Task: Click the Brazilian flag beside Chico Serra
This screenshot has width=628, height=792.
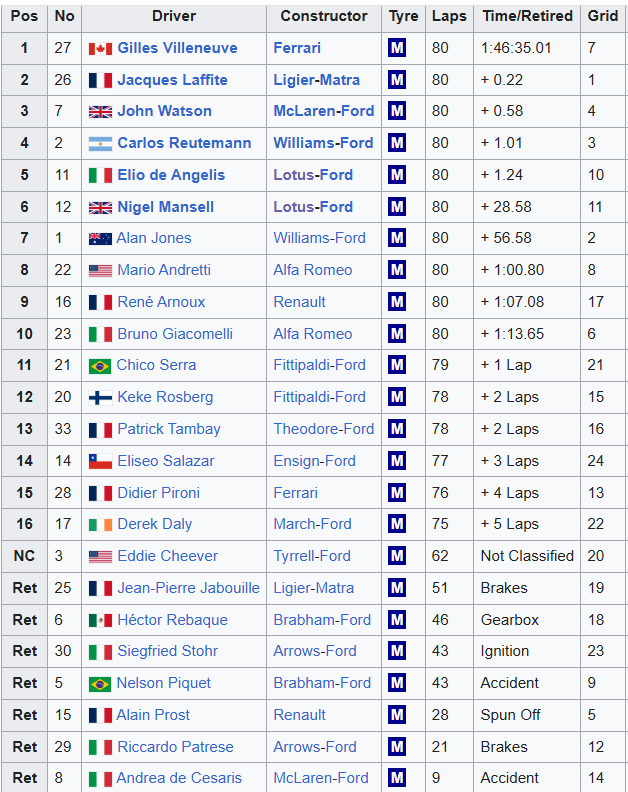Action: click(100, 366)
